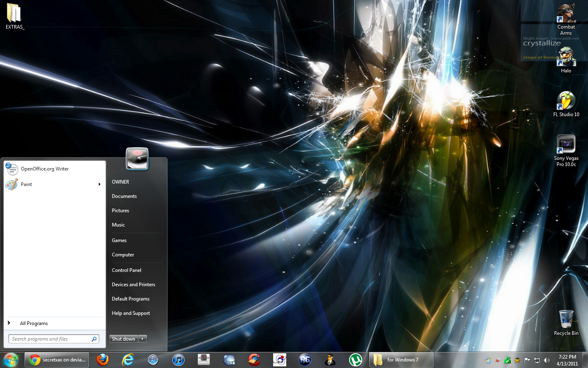Open Safari compass icon in taskbar

(x=153, y=360)
